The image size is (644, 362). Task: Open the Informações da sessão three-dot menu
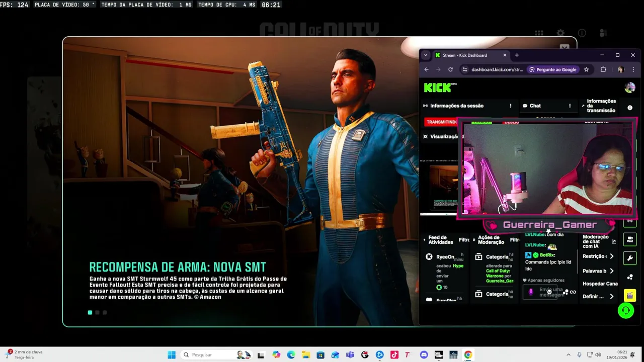coord(510,106)
